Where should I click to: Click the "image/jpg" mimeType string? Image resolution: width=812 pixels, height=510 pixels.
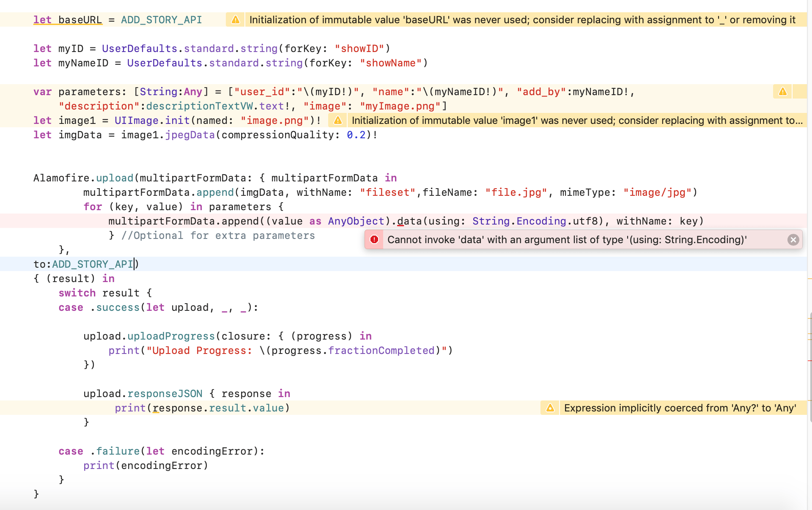[657, 192]
